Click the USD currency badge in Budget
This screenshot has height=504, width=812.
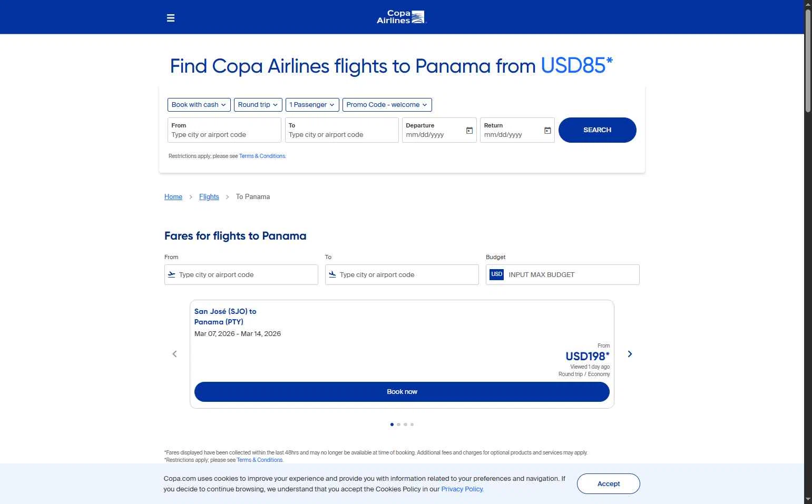pyautogui.click(x=496, y=274)
